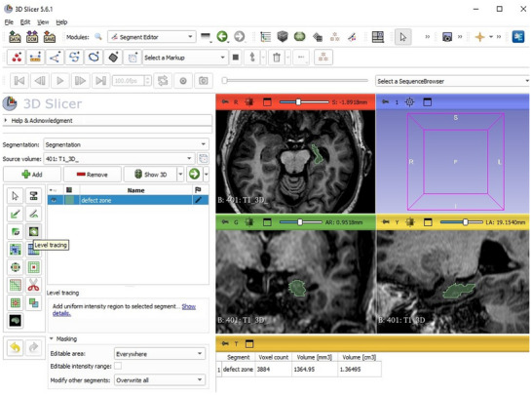
Task: Select the Scissors effect tool
Action: pos(33,285)
